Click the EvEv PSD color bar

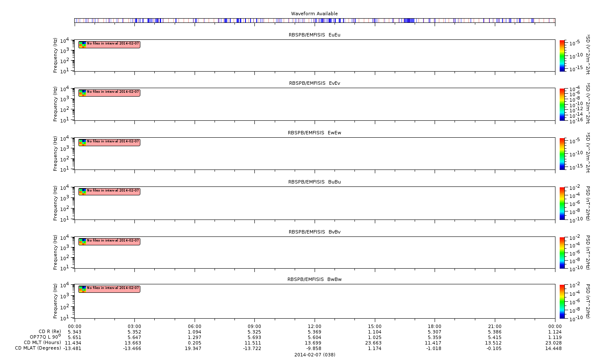tap(562, 104)
